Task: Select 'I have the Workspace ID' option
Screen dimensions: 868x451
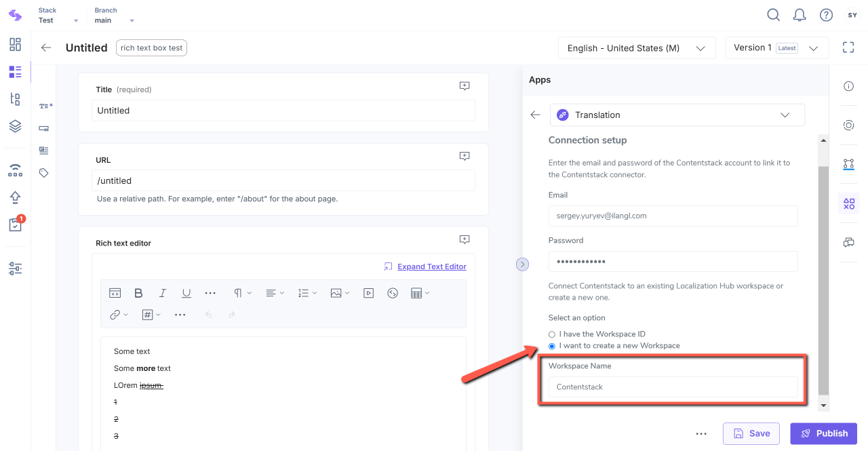Action: pos(552,334)
